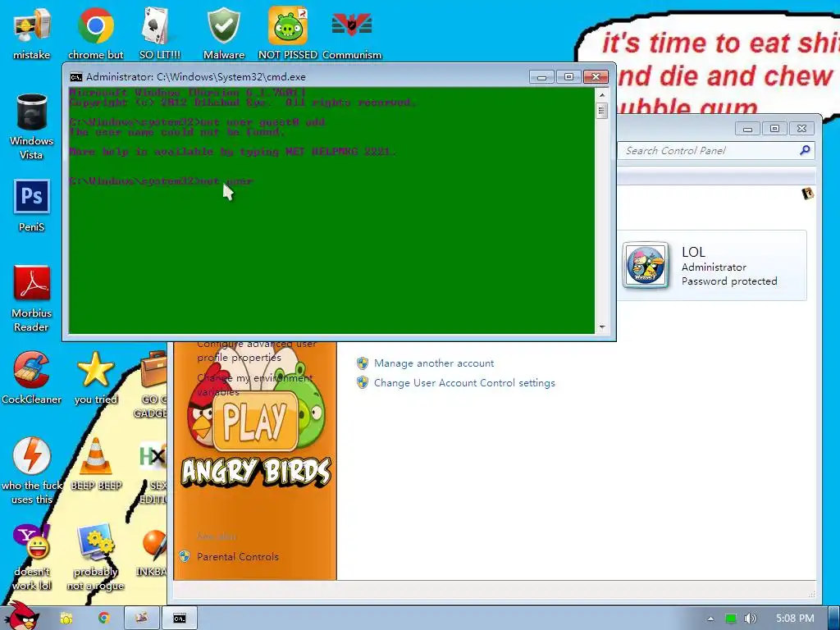Open the cmd window system menu icon
Image resolution: width=840 pixels, height=630 pixels.
click(76, 76)
